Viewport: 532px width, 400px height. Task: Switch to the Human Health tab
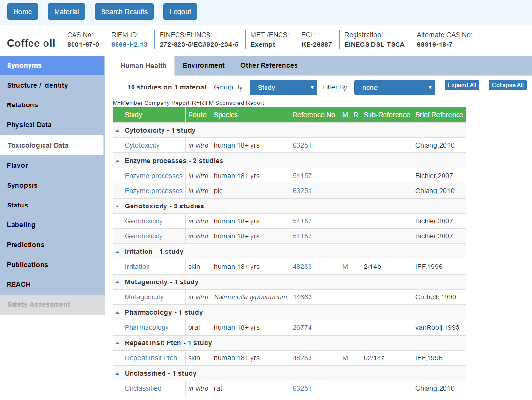144,66
